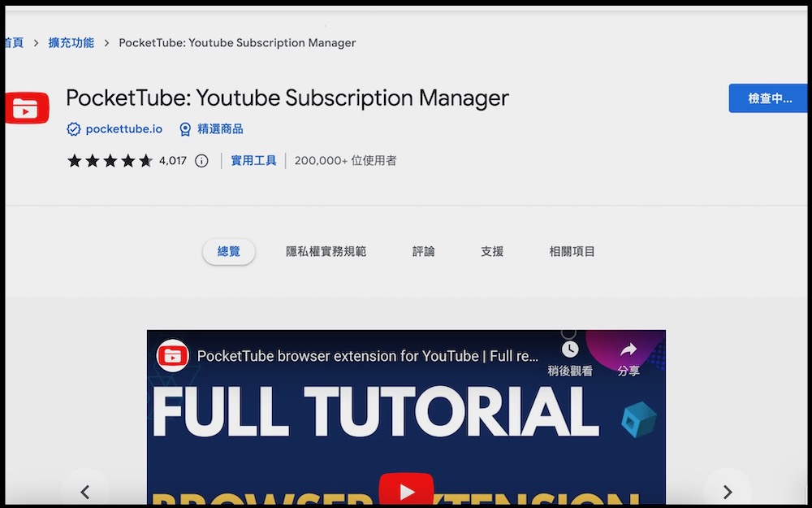Switch to the 評論 reviews tab
This screenshot has height=508, width=812.
tap(423, 251)
